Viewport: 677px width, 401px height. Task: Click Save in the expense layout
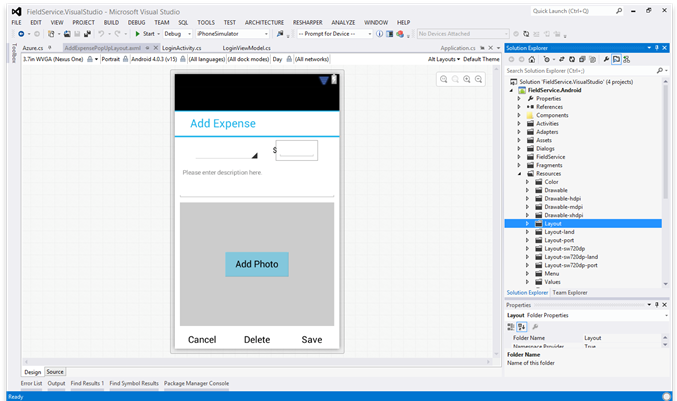311,339
